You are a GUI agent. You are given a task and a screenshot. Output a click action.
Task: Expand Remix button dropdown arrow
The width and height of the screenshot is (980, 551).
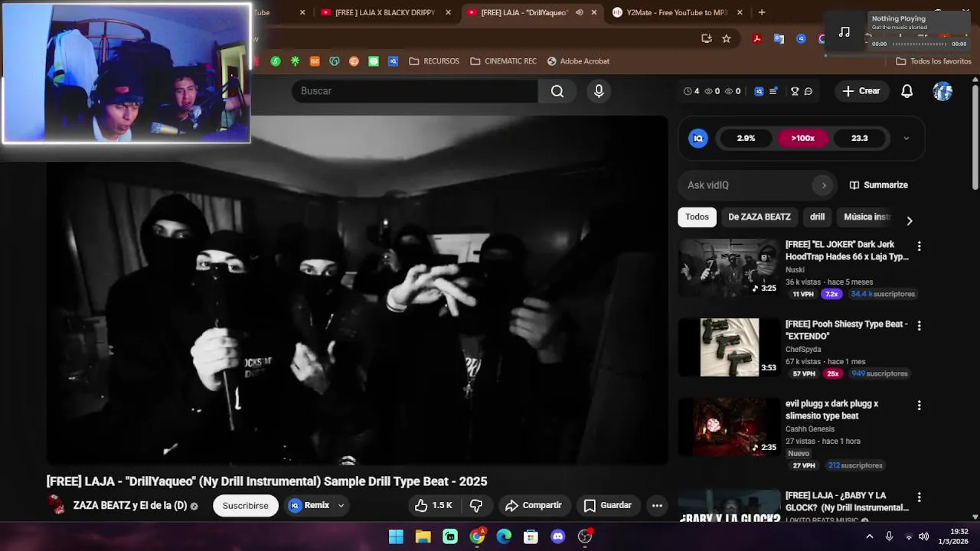pyautogui.click(x=341, y=505)
